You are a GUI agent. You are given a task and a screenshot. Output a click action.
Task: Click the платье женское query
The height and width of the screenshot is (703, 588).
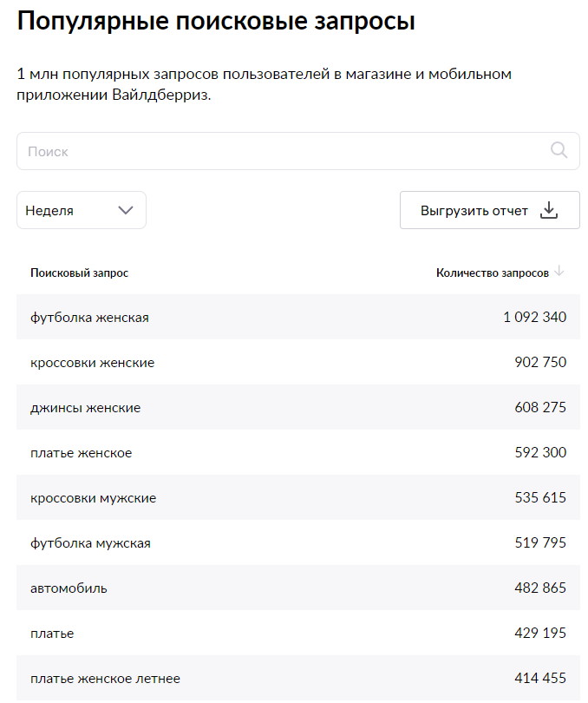tap(81, 453)
